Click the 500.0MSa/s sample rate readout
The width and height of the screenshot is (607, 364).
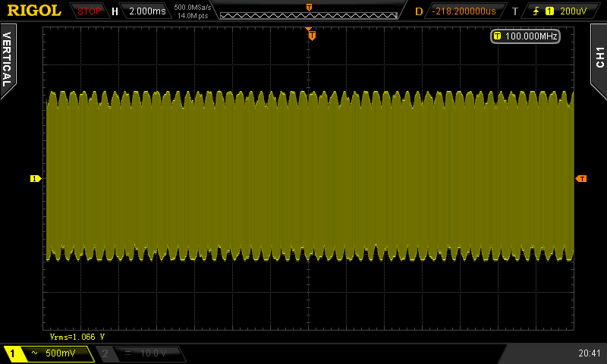193,8
